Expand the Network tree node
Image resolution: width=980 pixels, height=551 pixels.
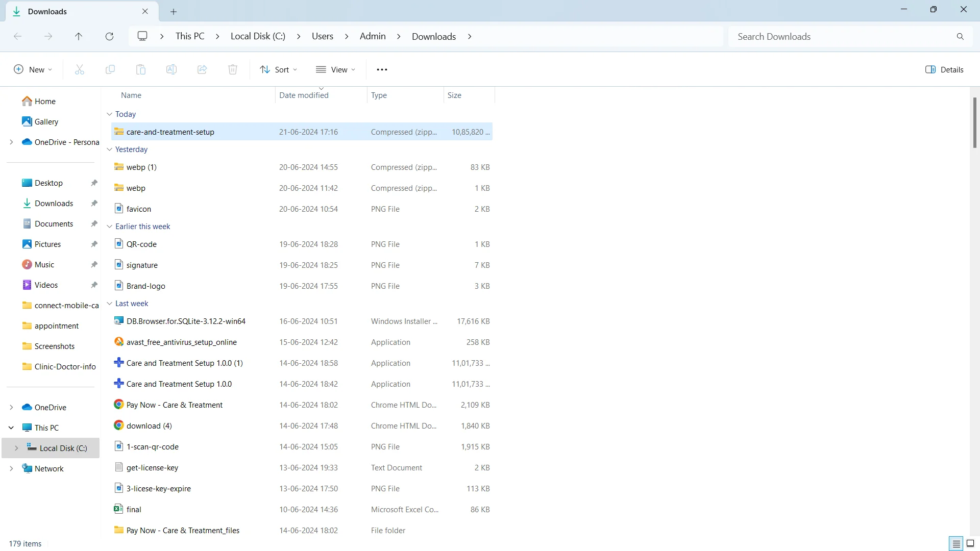click(11, 468)
